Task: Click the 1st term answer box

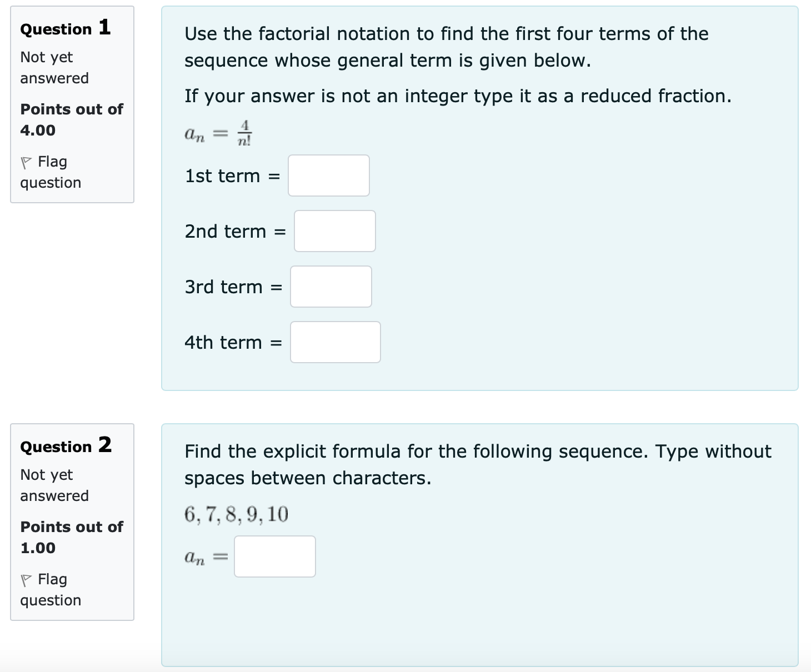Action: [328, 176]
